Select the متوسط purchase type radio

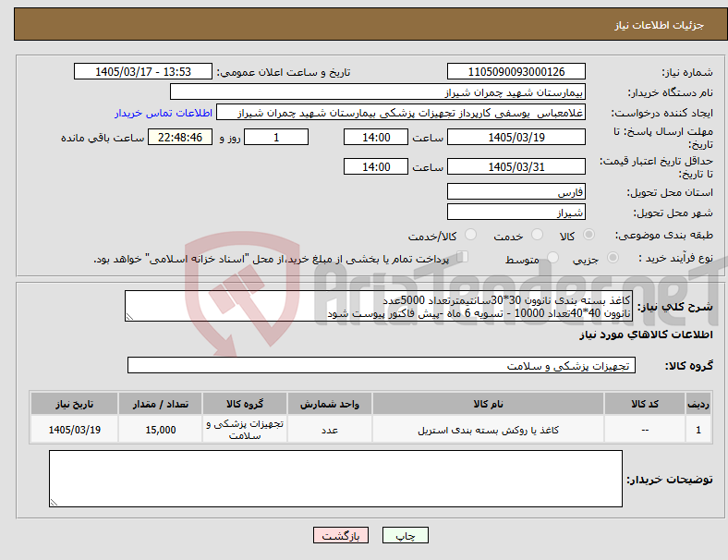tap(553, 258)
